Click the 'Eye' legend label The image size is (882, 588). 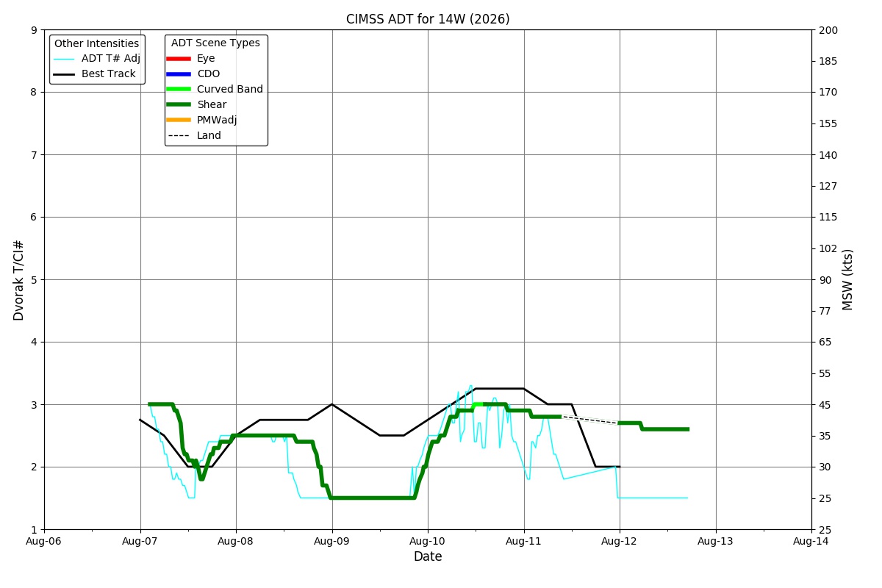tap(206, 59)
